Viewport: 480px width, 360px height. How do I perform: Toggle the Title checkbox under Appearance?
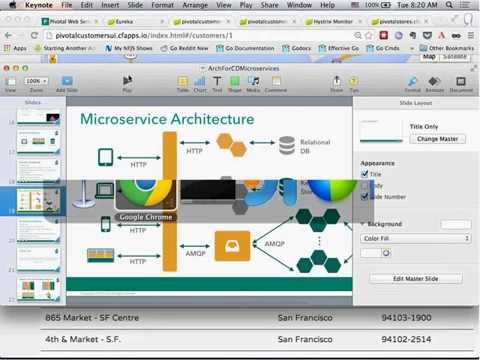click(364, 174)
